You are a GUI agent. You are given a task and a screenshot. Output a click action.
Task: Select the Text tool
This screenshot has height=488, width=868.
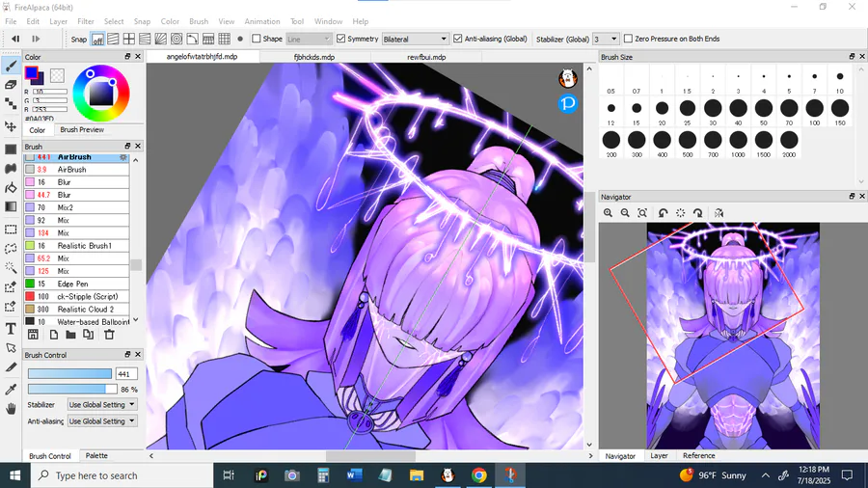tap(11, 329)
